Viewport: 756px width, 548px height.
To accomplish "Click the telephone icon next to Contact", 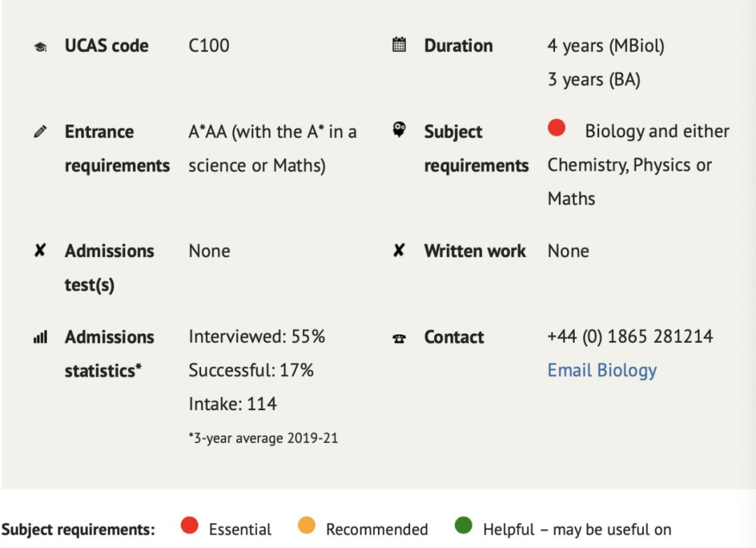I will coord(399,339).
